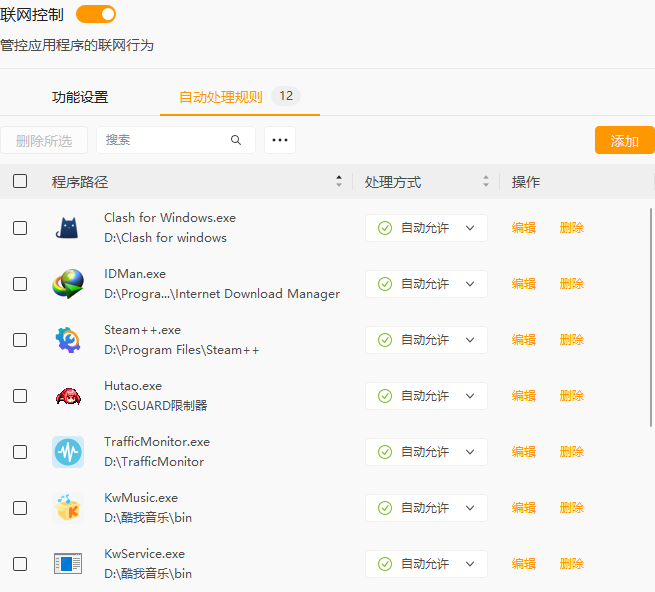Click the vertical scrollbar of rules list

[652, 320]
